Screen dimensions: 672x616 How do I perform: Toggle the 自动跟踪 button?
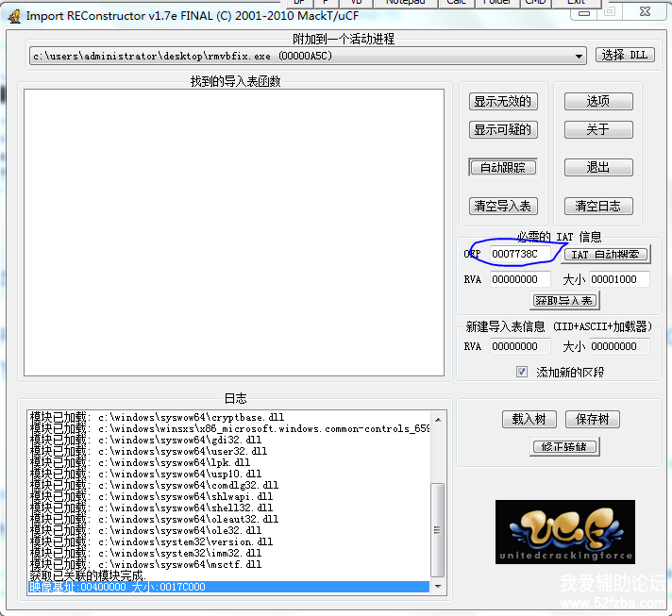pos(503,168)
